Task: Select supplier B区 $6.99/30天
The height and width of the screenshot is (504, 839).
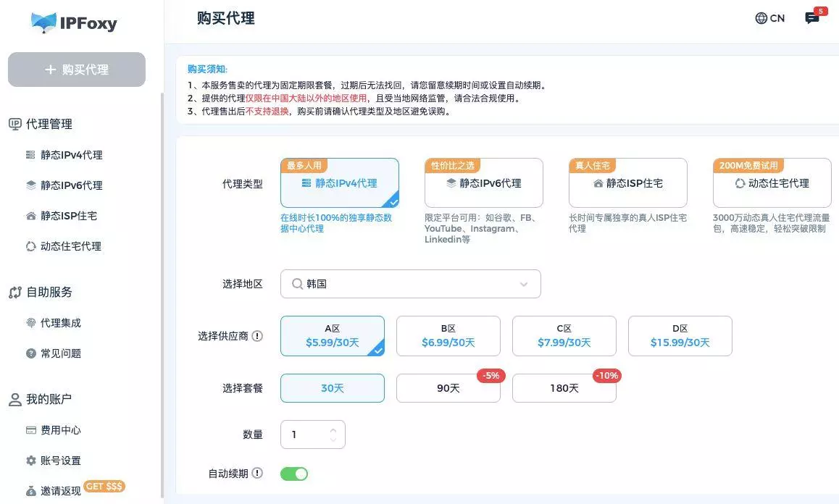Action: 448,336
